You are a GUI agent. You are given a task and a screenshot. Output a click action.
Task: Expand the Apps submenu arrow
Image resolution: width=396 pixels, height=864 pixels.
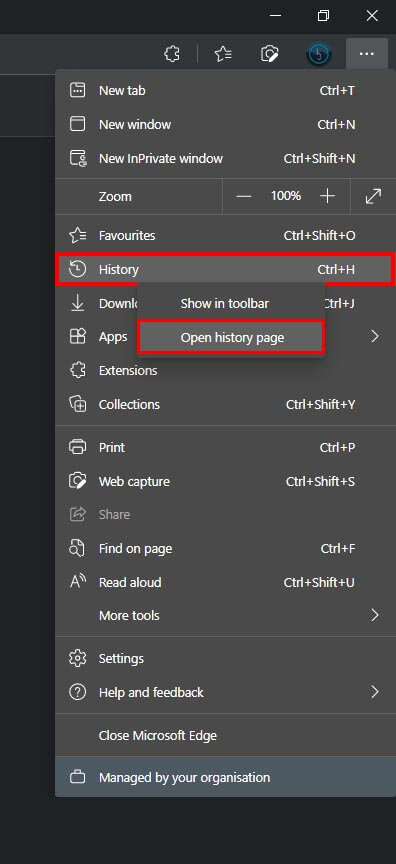[375, 336]
